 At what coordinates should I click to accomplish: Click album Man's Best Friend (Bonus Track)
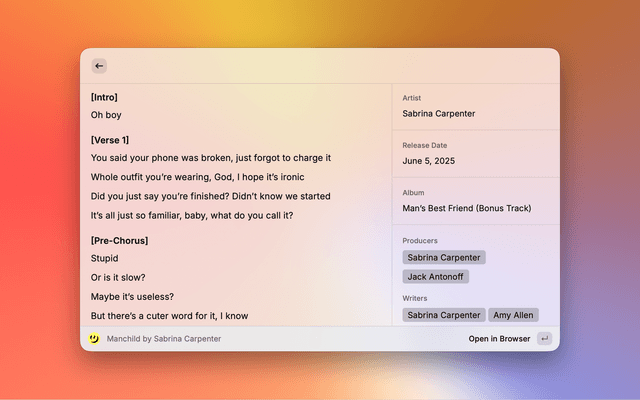[x=466, y=208]
